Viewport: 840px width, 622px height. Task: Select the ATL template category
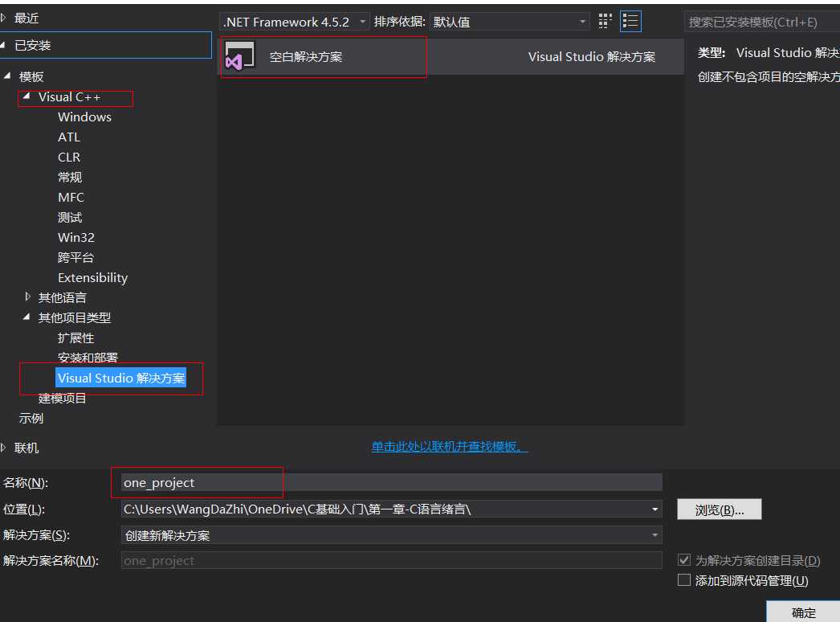pyautogui.click(x=69, y=137)
